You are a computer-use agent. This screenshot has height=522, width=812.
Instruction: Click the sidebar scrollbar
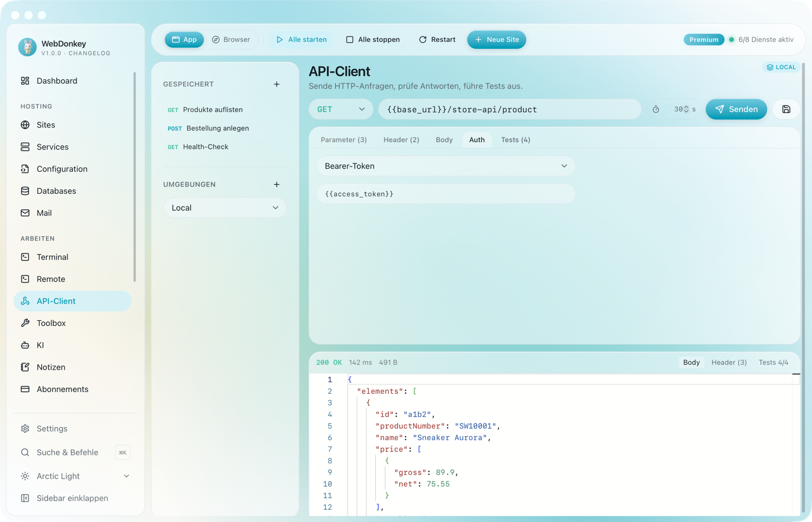(135, 177)
